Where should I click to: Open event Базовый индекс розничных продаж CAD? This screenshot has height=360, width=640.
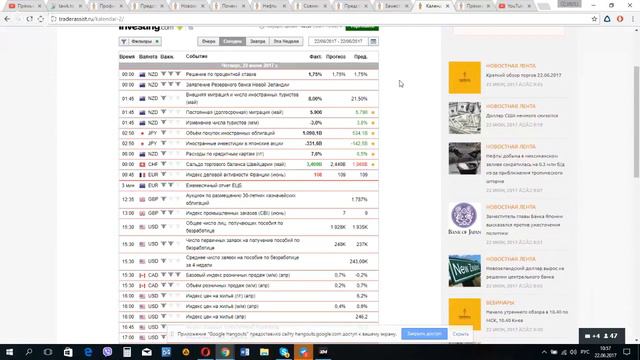coord(238,275)
